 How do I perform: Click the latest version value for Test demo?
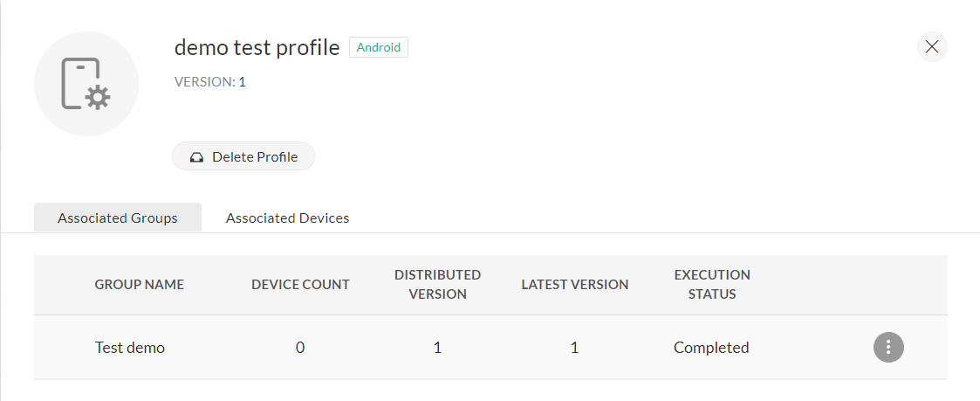coord(574,347)
